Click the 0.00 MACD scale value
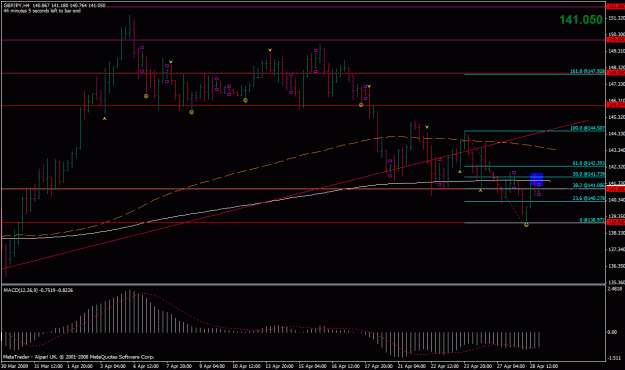Viewport: 625px width, 370px height. (x=612, y=332)
